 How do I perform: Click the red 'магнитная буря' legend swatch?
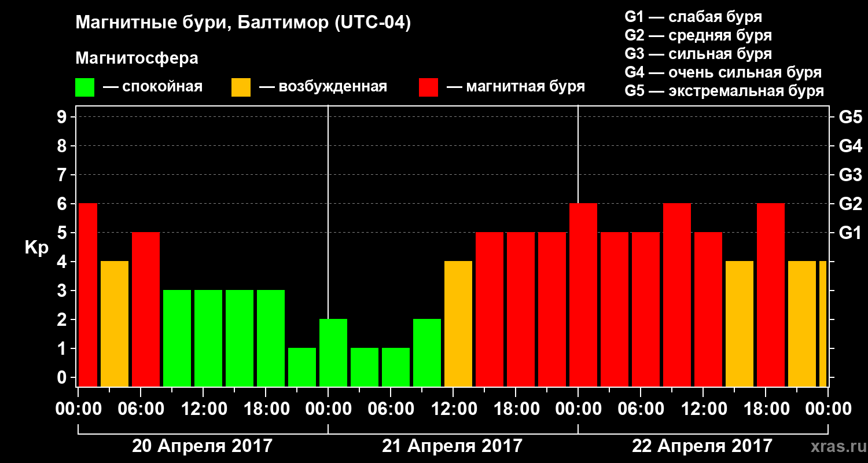coord(428,87)
